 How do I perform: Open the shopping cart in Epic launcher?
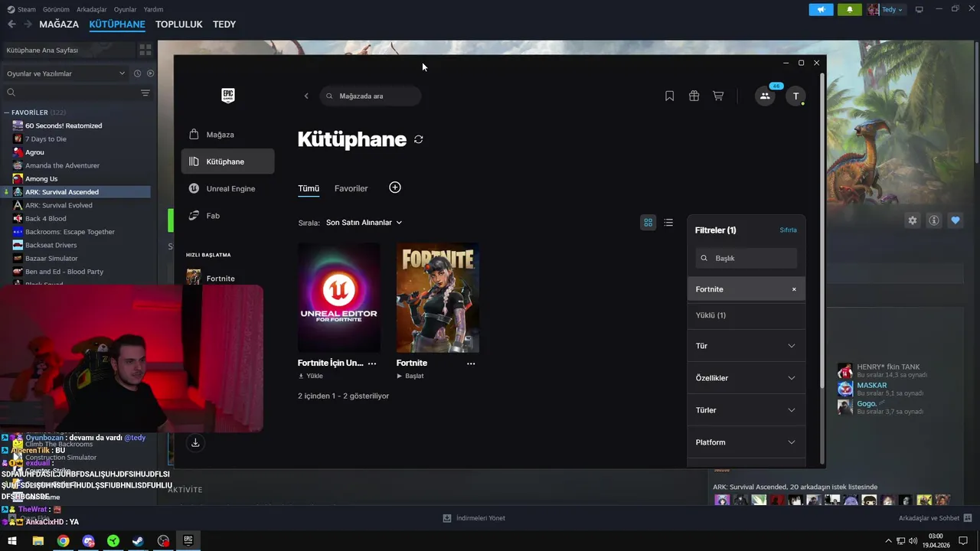[x=718, y=96]
